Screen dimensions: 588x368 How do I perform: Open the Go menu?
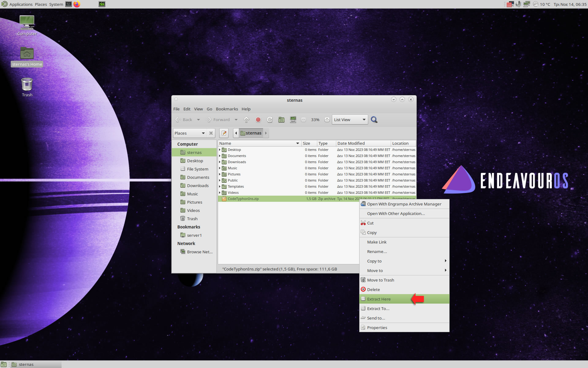(209, 109)
